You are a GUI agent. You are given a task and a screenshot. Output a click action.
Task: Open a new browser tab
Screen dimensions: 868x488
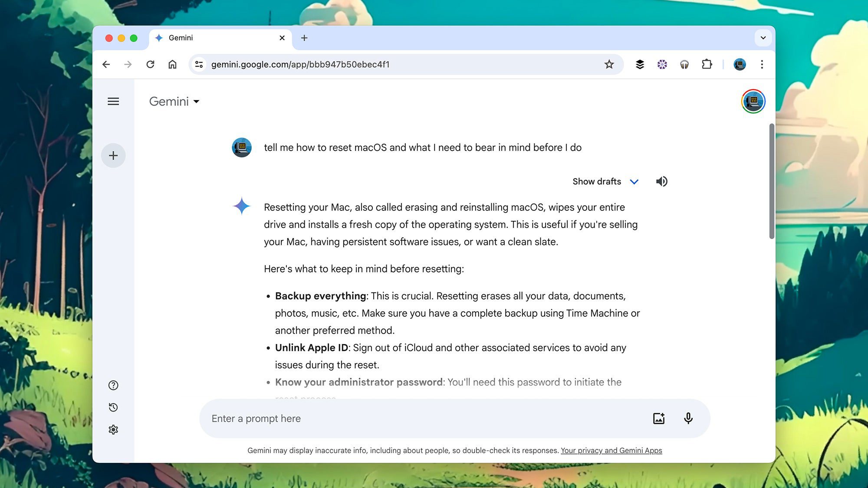tap(304, 38)
